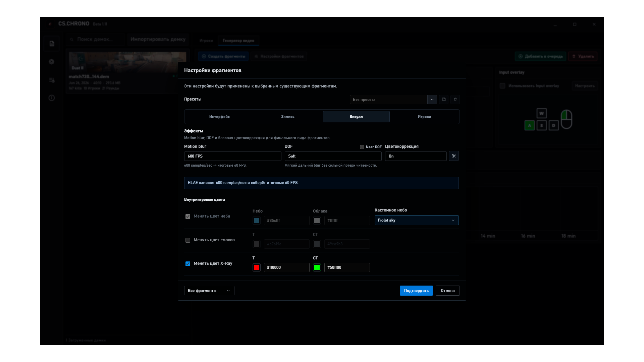Switch to the Интерфейс tab
Screen dimensions: 644x362
219,117
